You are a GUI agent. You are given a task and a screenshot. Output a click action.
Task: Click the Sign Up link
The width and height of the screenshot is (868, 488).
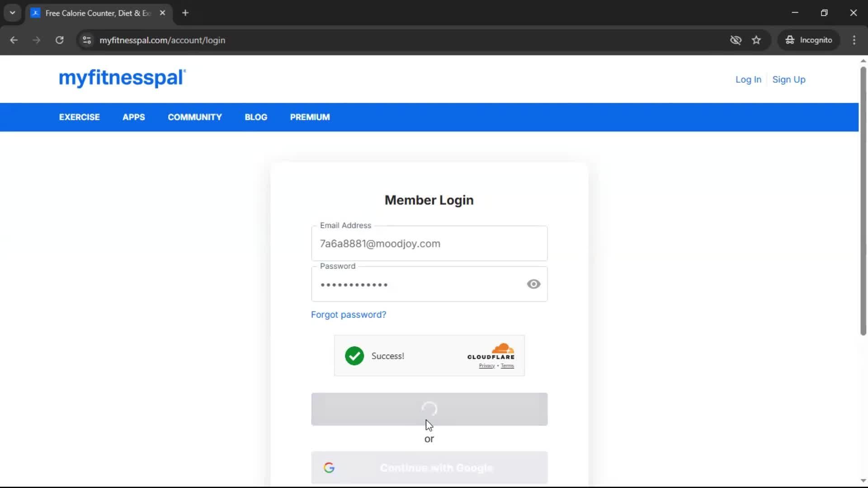click(789, 80)
